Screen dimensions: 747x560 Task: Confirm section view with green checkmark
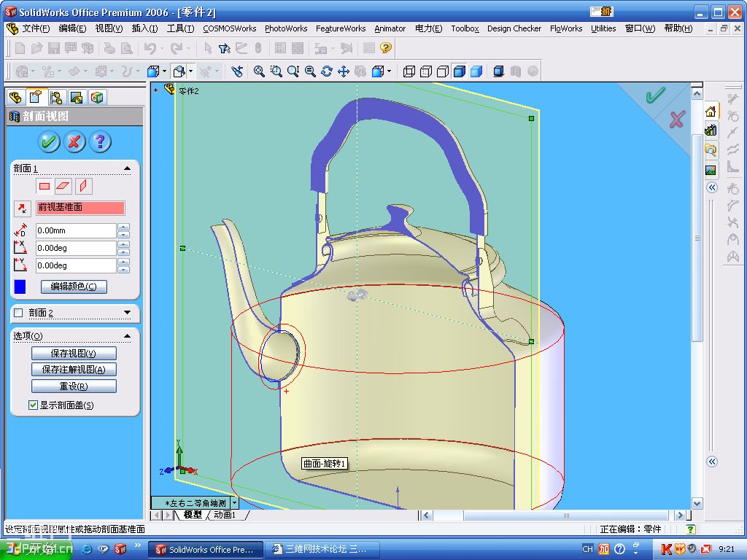click(49, 141)
